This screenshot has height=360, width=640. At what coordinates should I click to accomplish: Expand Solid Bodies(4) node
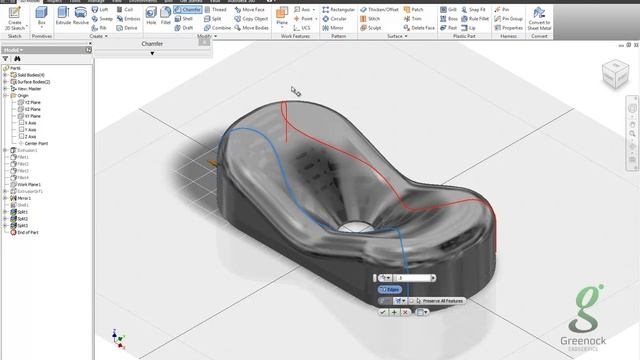coord(5,75)
